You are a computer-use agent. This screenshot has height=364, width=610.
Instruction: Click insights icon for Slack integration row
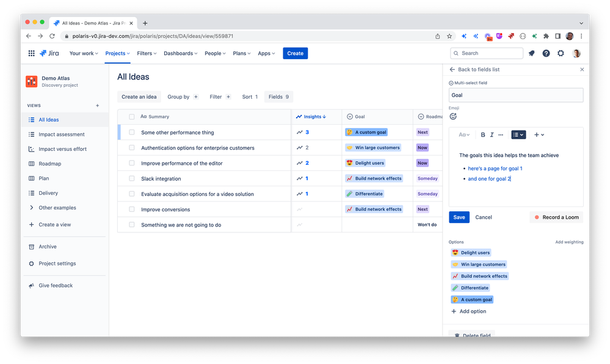pyautogui.click(x=300, y=179)
